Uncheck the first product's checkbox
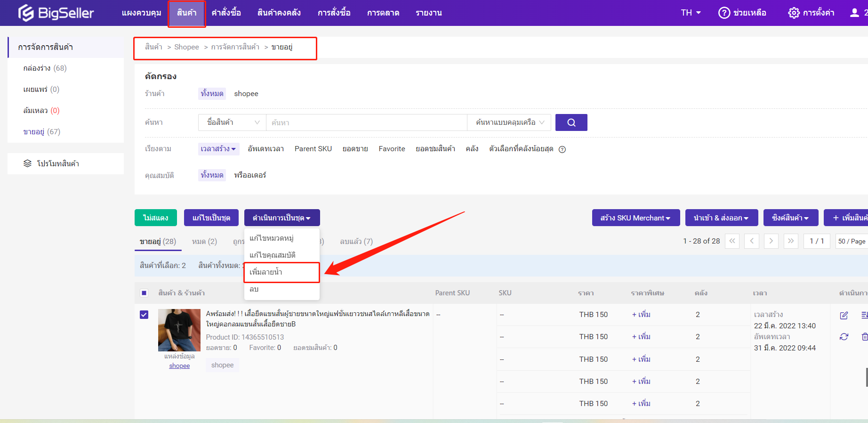The height and width of the screenshot is (423, 868). [144, 315]
